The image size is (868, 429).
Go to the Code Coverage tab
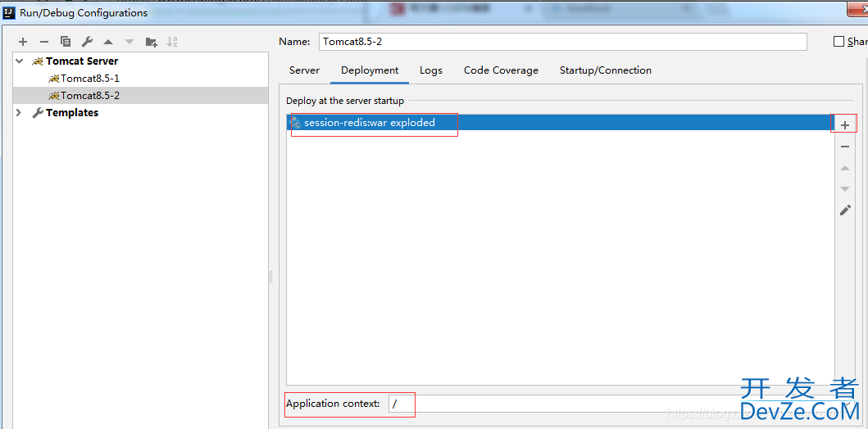[x=501, y=70]
